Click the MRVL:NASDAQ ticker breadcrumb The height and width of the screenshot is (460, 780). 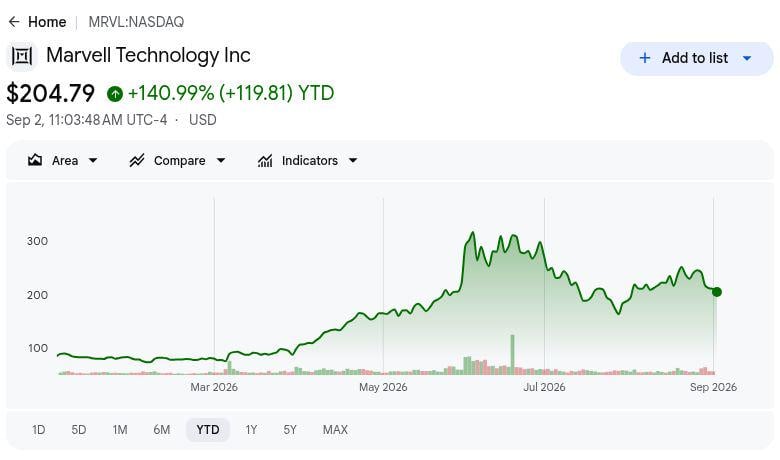coord(136,22)
